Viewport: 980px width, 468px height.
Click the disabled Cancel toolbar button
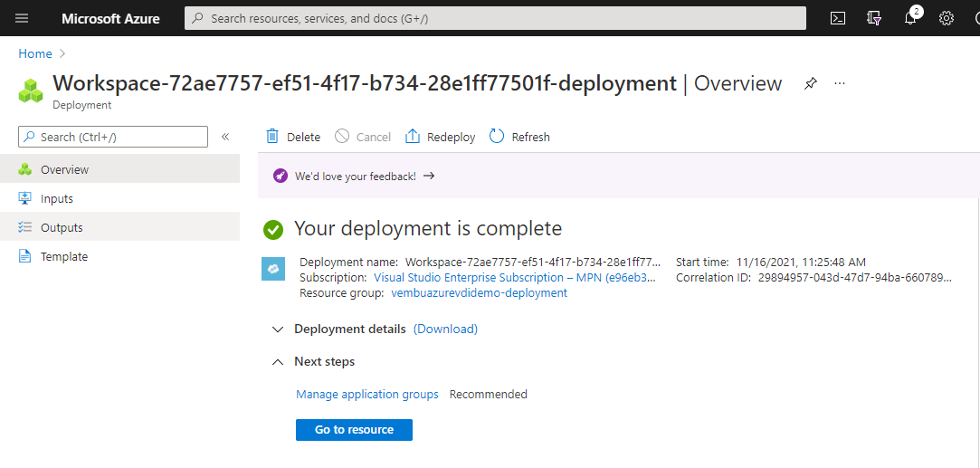(363, 137)
